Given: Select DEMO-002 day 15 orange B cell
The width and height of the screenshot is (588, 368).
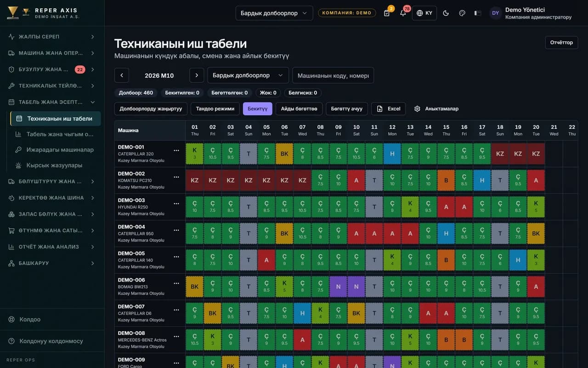Looking at the screenshot, I should click(446, 180).
